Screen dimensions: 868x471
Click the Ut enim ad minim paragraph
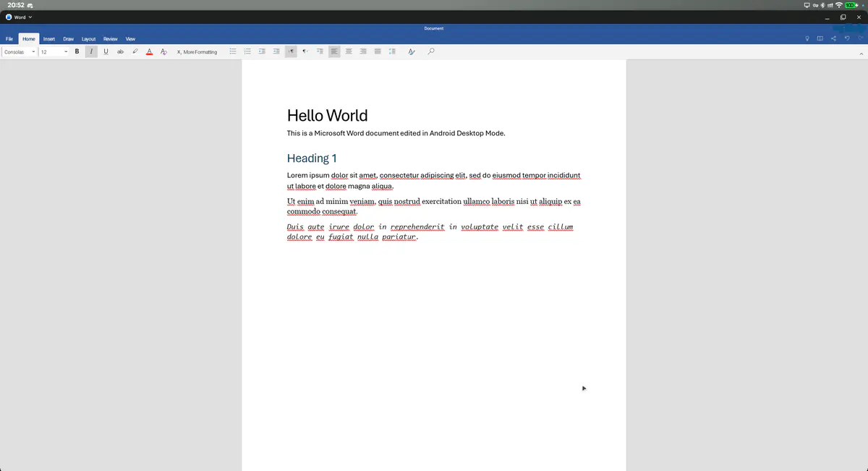[434, 206]
